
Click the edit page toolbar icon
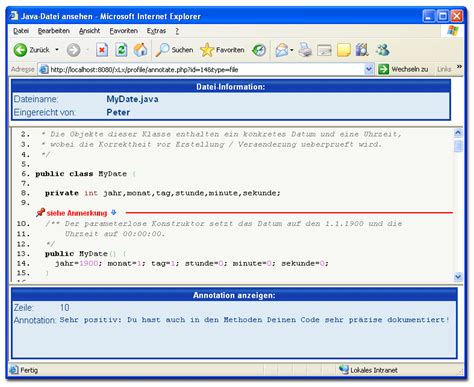324,50
